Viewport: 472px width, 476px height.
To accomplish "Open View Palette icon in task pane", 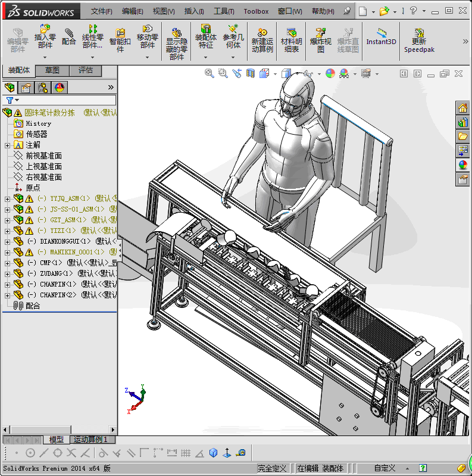I will 462,151.
